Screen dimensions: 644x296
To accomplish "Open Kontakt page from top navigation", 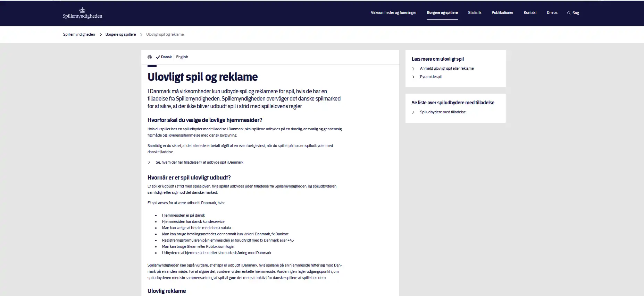I will click(530, 13).
